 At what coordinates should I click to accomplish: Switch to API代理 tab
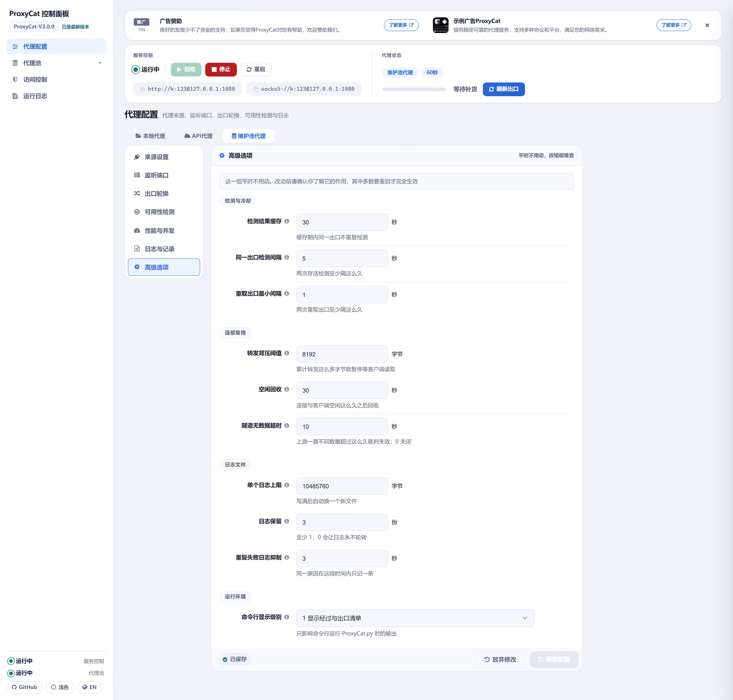point(198,136)
